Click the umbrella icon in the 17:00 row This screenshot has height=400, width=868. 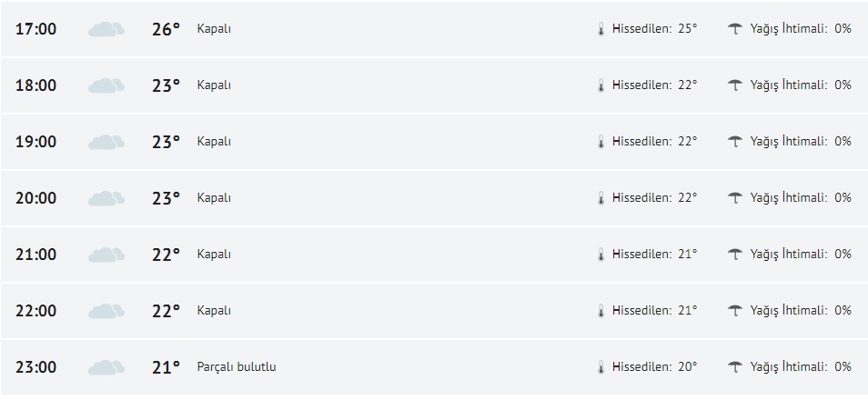coord(735,29)
